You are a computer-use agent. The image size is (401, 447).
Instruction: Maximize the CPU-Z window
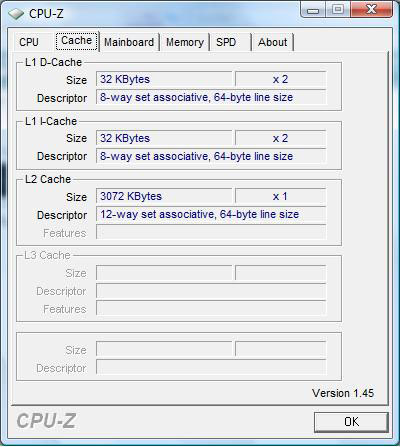[338, 9]
